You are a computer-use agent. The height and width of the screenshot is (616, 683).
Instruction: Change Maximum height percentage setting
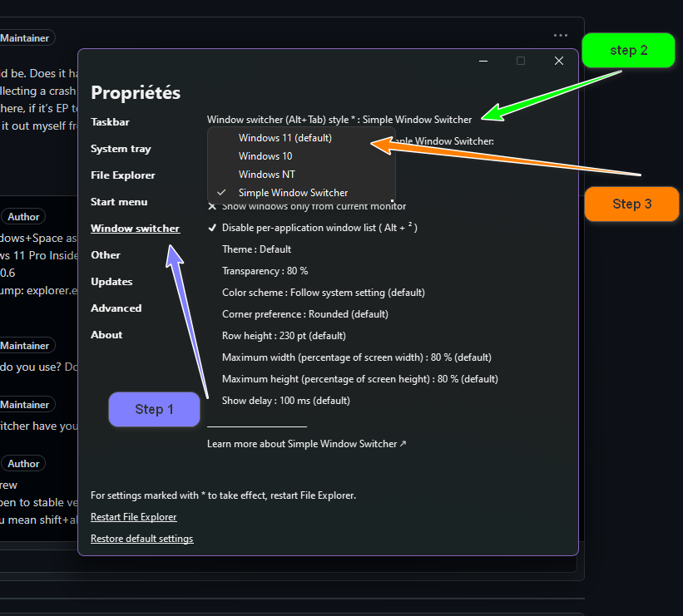click(x=359, y=379)
